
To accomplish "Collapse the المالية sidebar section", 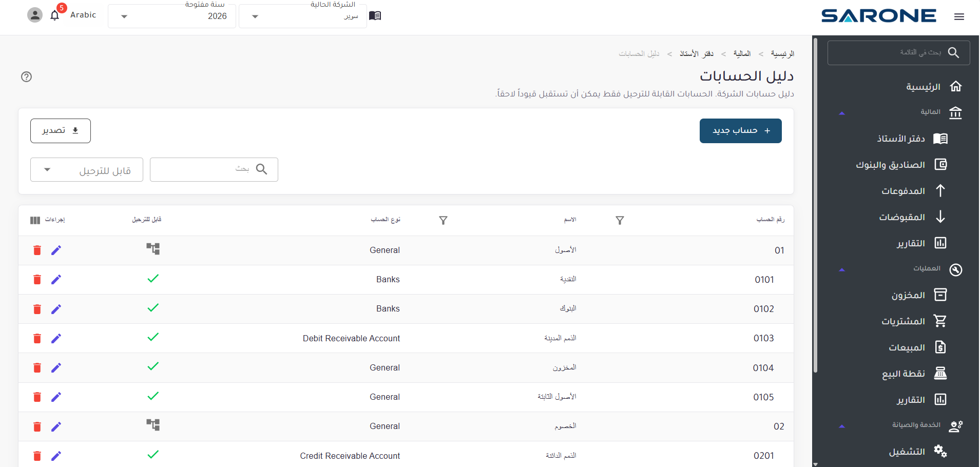I will coord(841,113).
